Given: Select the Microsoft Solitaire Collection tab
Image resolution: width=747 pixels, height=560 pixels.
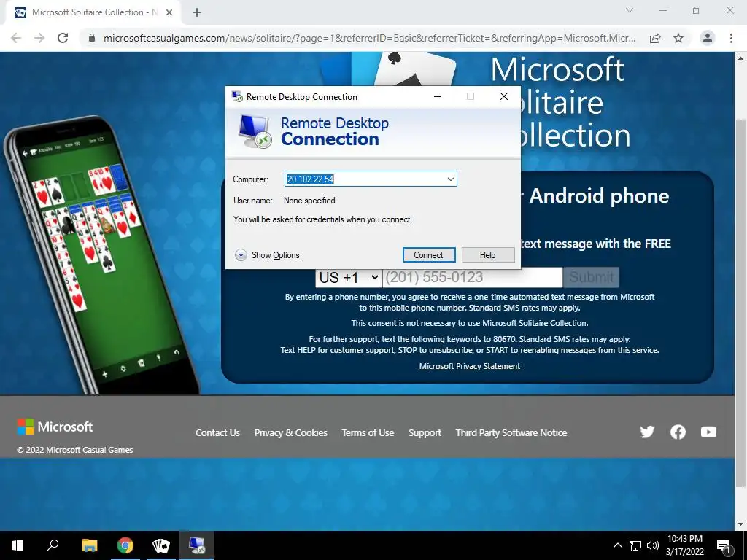Looking at the screenshot, I should point(93,12).
